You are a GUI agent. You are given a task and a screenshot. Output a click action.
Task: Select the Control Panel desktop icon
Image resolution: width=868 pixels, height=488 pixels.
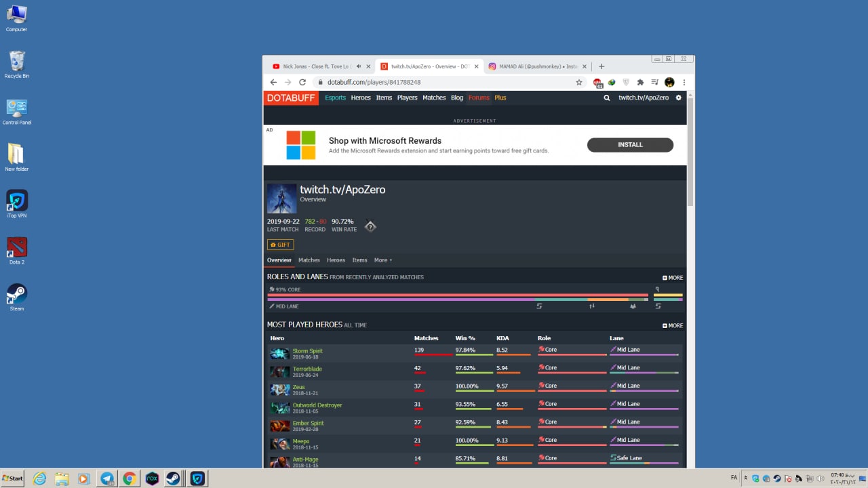pos(16,112)
